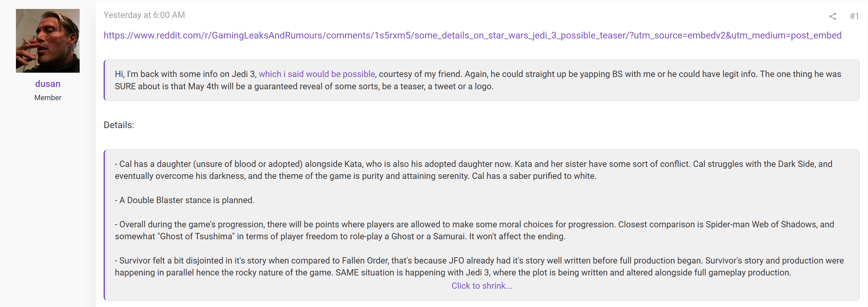
Task: Open the Reddit GamingLeaksAndRumours URL
Action: point(472,36)
